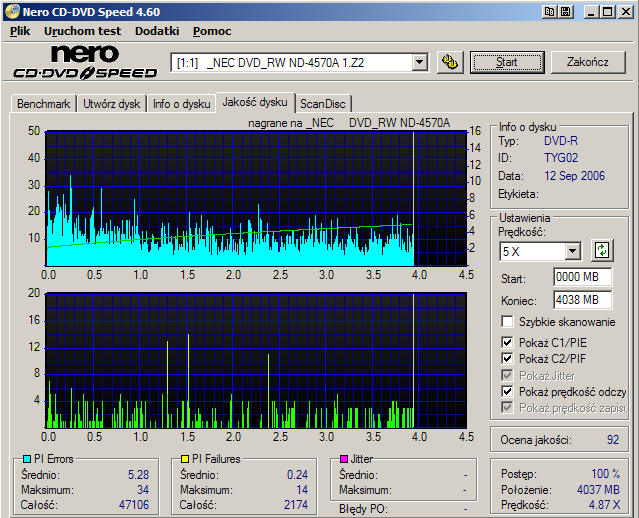The image size is (639, 518).
Task: Open the Plik menu
Action: pyautogui.click(x=20, y=31)
